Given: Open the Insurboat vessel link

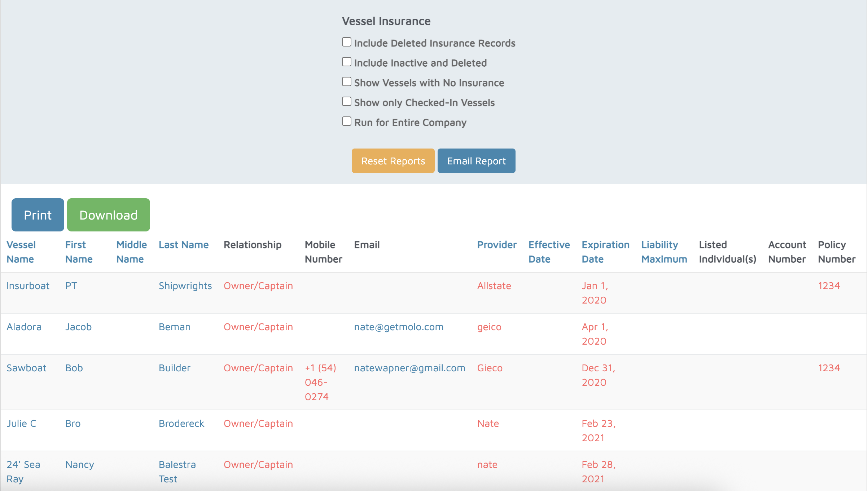Looking at the screenshot, I should 28,286.
